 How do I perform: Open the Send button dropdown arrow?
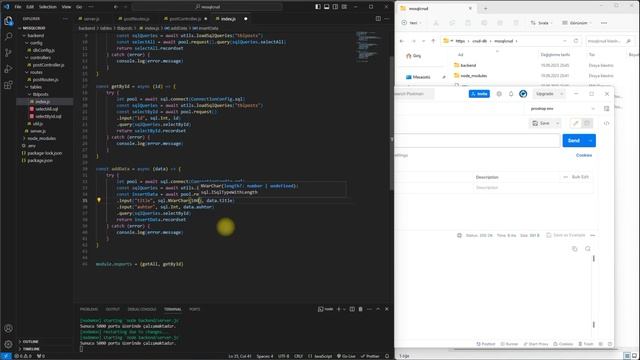590,140
